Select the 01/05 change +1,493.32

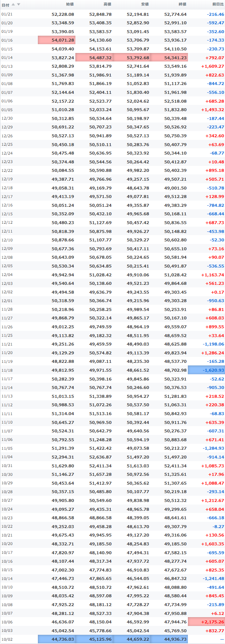click(213, 110)
